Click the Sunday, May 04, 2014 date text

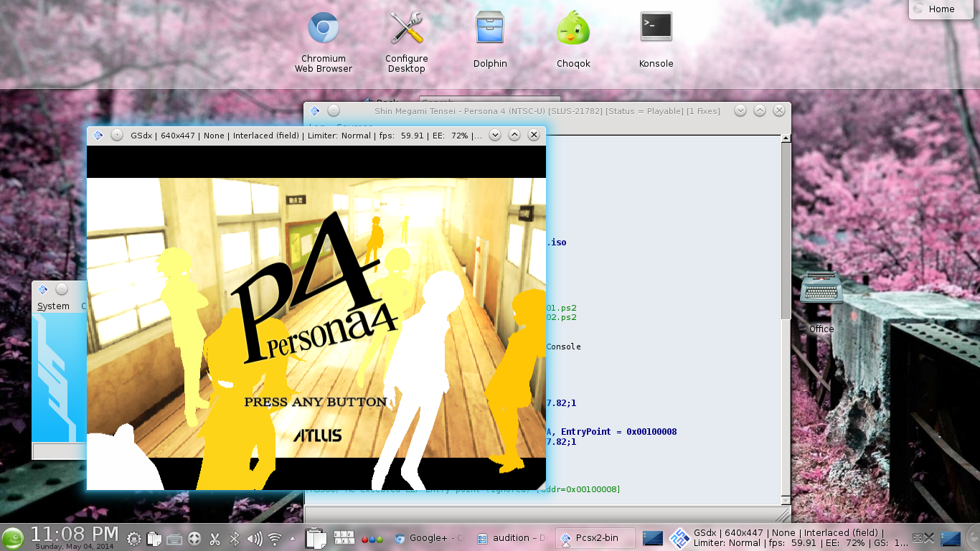(75, 546)
